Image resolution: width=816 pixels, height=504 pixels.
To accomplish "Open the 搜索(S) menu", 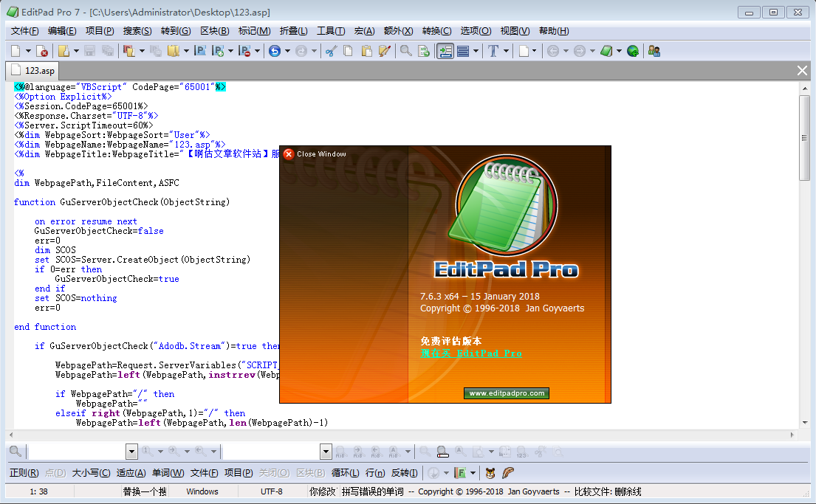I will (x=137, y=31).
